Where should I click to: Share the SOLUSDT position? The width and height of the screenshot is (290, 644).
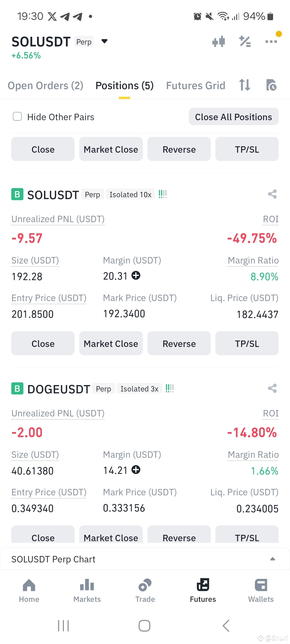coord(272,194)
